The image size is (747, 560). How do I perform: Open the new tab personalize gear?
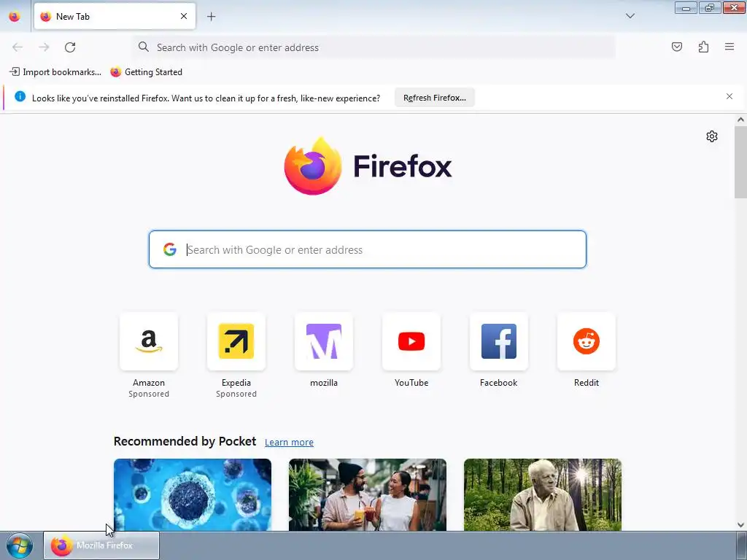(x=712, y=136)
